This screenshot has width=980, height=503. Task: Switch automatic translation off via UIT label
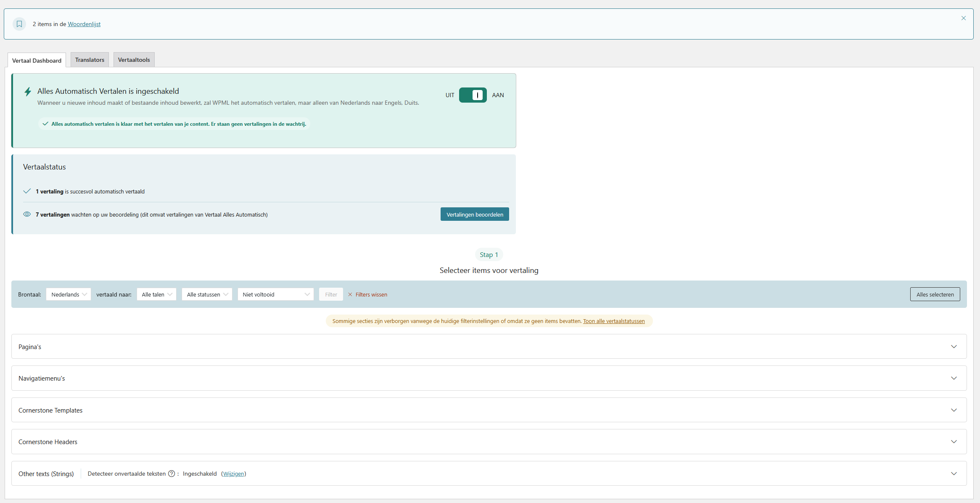click(450, 95)
